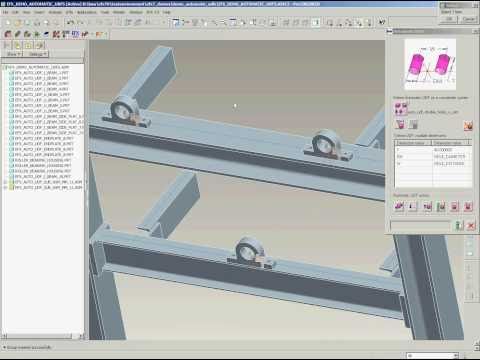
Task: Click the orange EFX icon with dropdown
Action: (100, 34)
